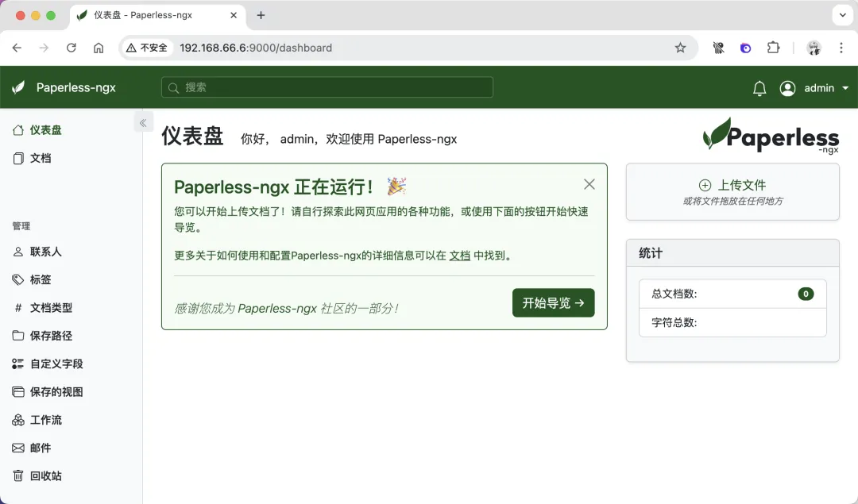Click the magnifier icon in search box
The image size is (858, 504).
[173, 88]
